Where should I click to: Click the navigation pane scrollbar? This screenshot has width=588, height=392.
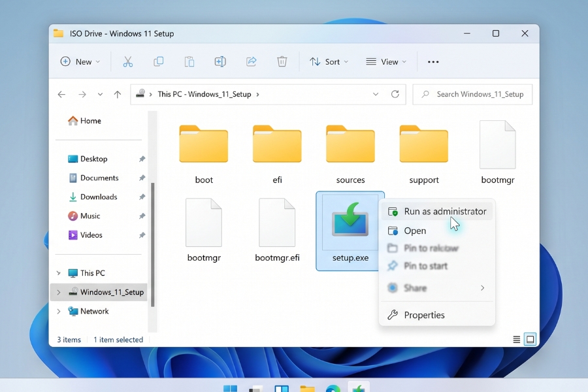click(153, 244)
